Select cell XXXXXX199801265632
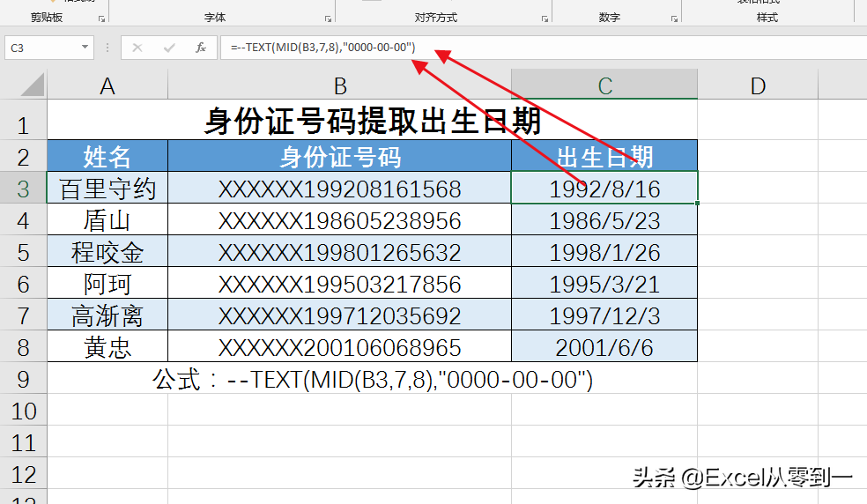Image resolution: width=867 pixels, height=504 pixels. click(x=339, y=251)
